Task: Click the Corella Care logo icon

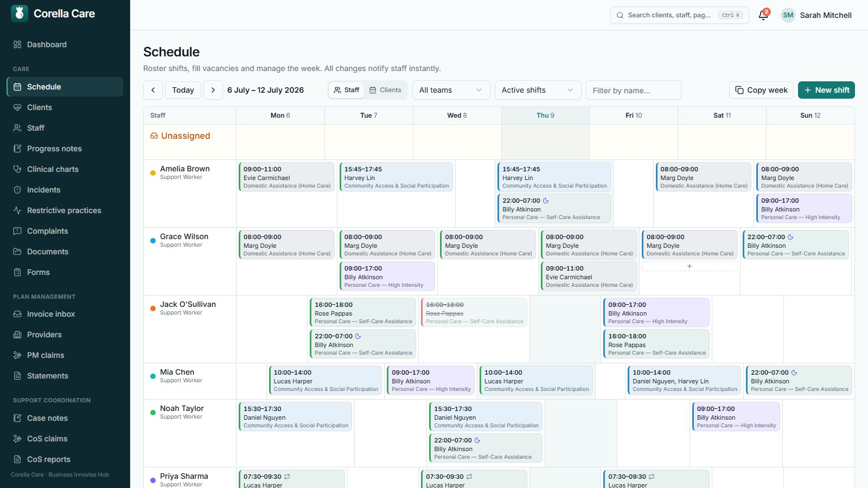Action: (x=20, y=14)
